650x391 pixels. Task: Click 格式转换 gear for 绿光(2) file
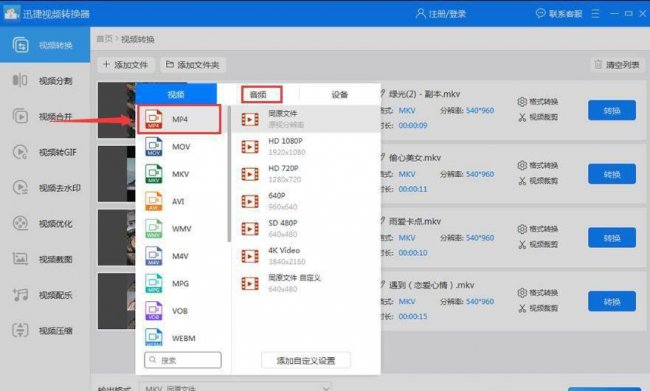click(522, 102)
